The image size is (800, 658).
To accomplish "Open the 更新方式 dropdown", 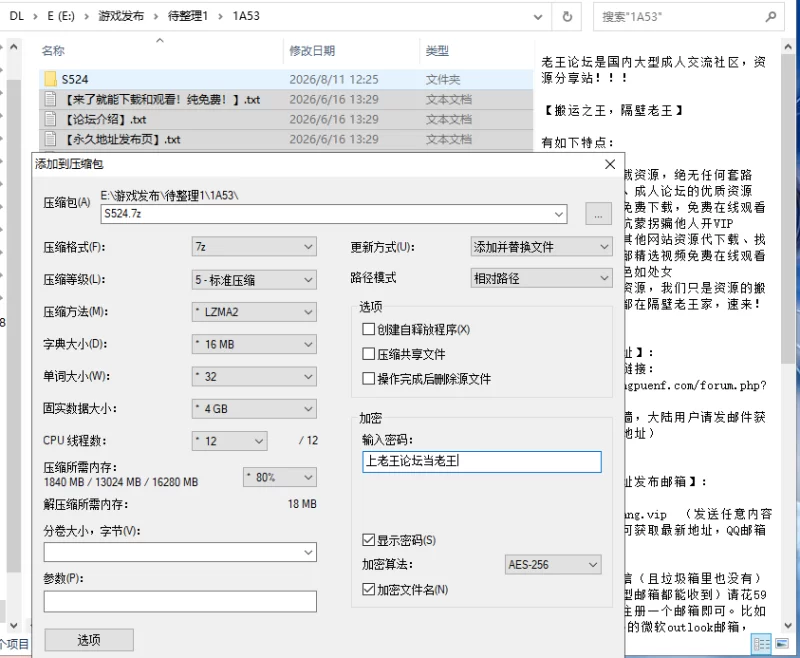I will coord(541,247).
